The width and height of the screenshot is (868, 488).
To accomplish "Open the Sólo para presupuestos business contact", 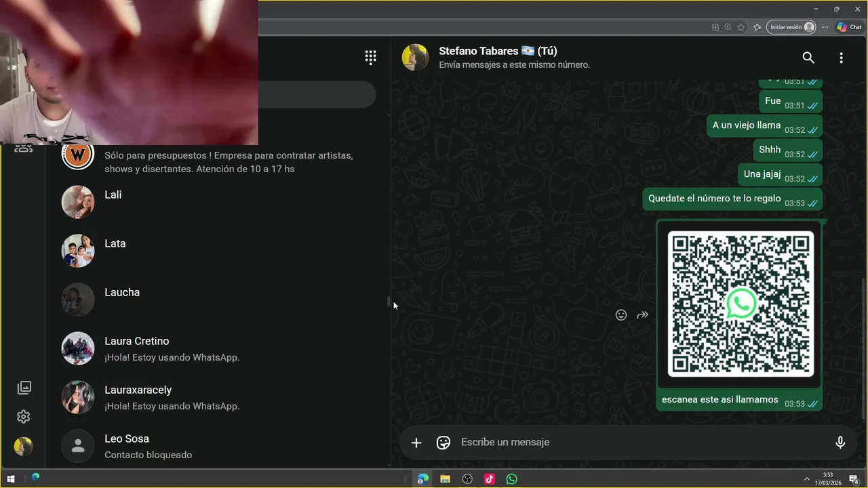I will click(218, 160).
